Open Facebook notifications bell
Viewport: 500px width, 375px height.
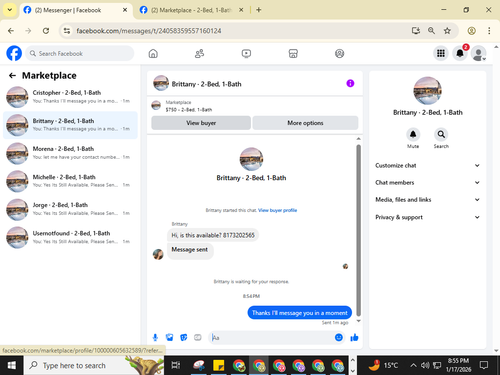[x=460, y=53]
